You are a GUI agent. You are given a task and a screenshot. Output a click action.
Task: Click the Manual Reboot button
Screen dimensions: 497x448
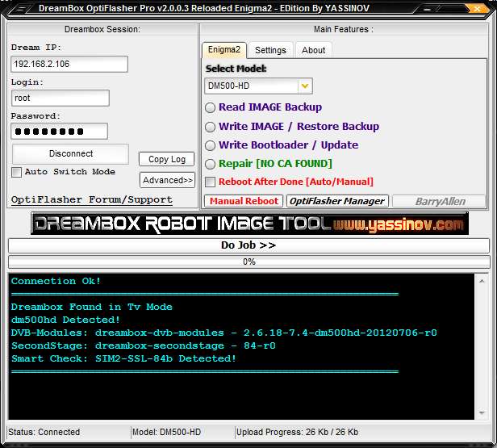[244, 201]
